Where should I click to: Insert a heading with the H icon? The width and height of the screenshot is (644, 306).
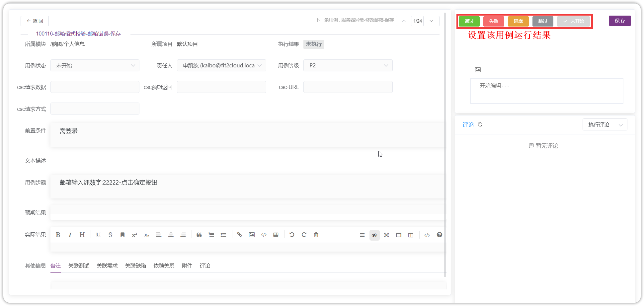click(82, 235)
